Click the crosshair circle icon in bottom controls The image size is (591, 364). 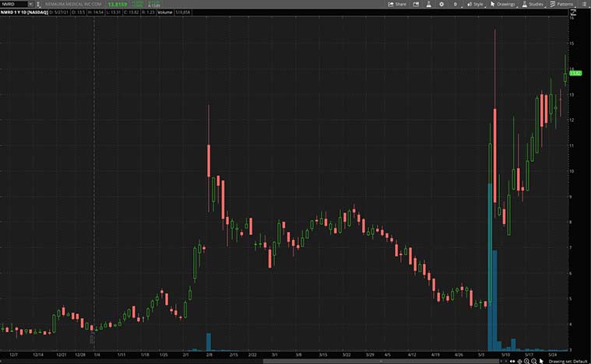(x=520, y=362)
